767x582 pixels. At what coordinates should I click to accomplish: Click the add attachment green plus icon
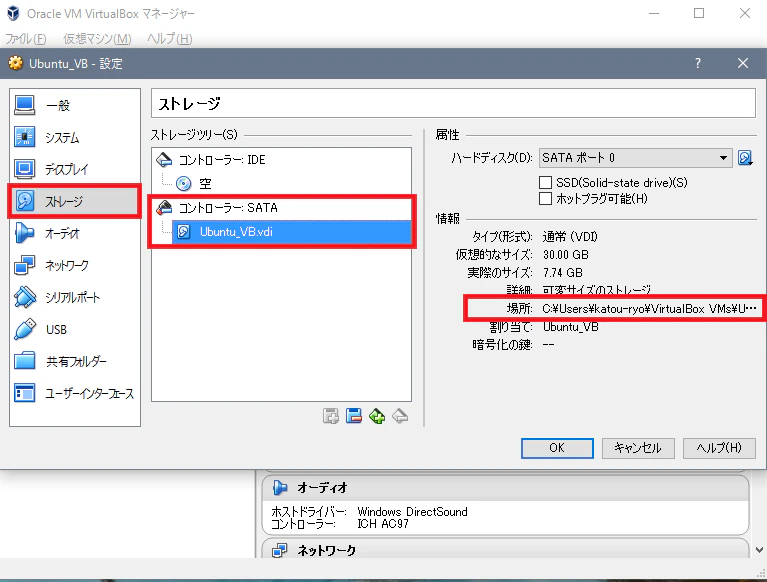377,416
